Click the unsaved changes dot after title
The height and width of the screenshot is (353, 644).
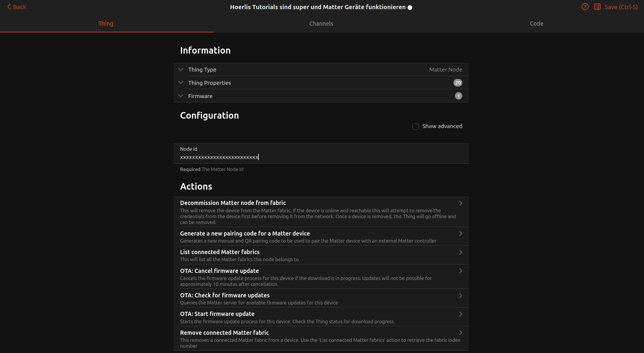(410, 8)
